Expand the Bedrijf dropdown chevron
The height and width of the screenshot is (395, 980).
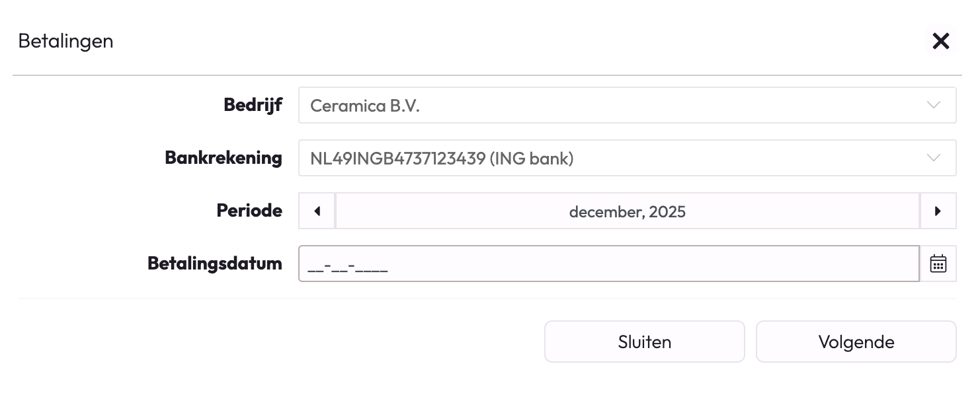934,105
